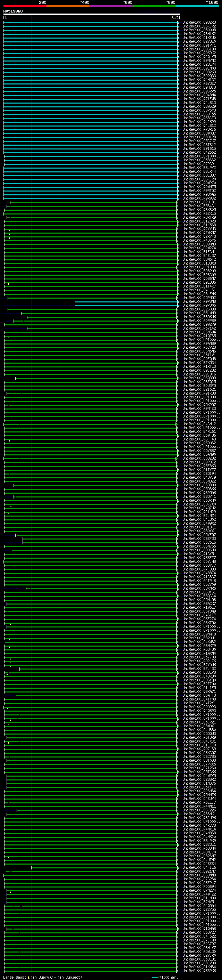Open the UniRef100_Q1BQX8 entry
This screenshot has height=980, width=222.
199,263
